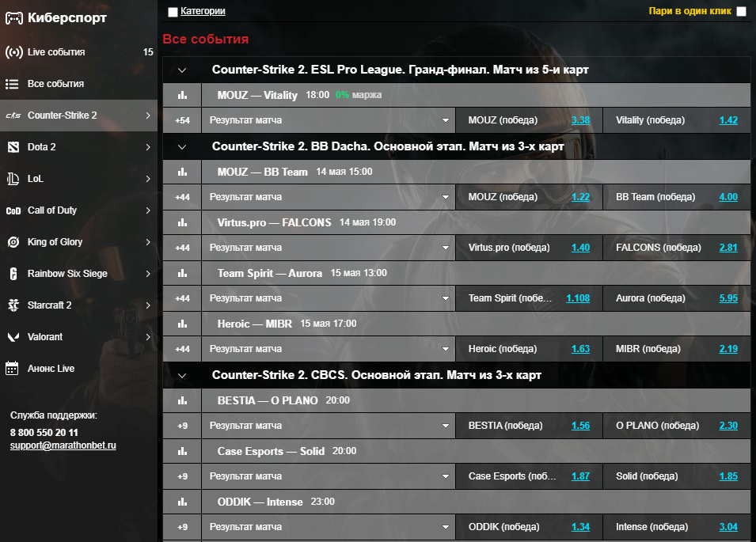Pick Solid victory odds 1.85

click(728, 476)
